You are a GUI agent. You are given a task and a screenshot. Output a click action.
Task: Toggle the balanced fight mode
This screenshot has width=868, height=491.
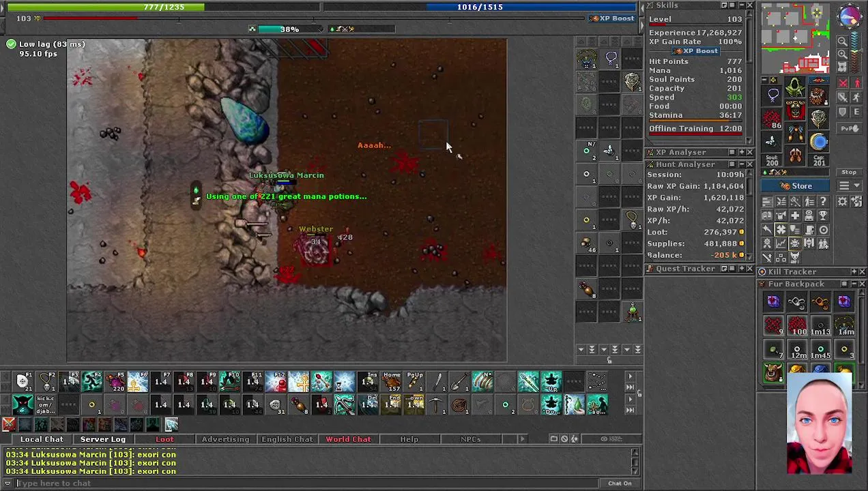[x=842, y=97]
